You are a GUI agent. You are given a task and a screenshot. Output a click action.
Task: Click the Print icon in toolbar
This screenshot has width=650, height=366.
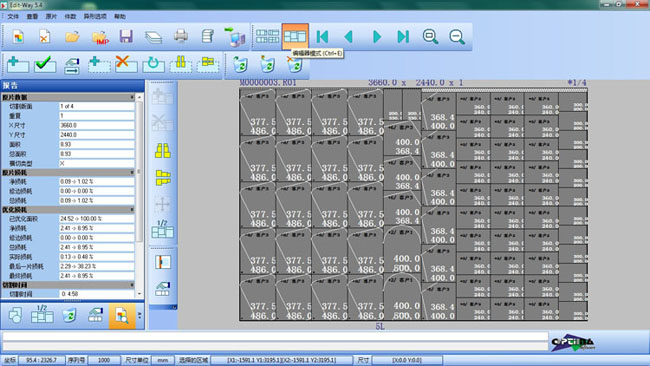click(181, 36)
